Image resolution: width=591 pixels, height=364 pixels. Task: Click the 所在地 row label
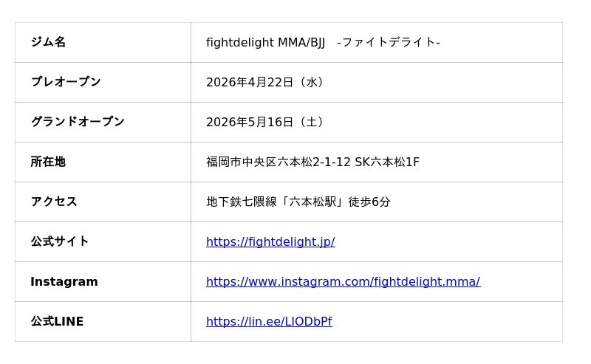[48, 162]
